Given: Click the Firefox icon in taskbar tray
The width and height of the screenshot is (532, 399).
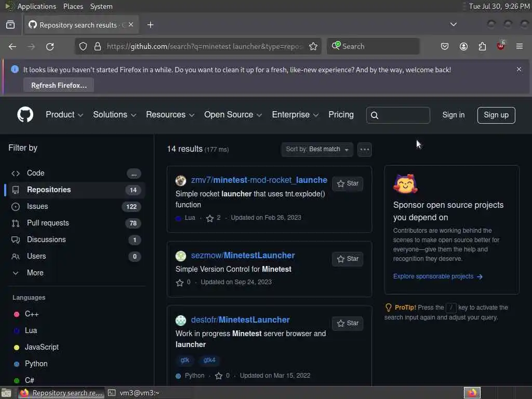Looking at the screenshot, I should tap(472, 393).
